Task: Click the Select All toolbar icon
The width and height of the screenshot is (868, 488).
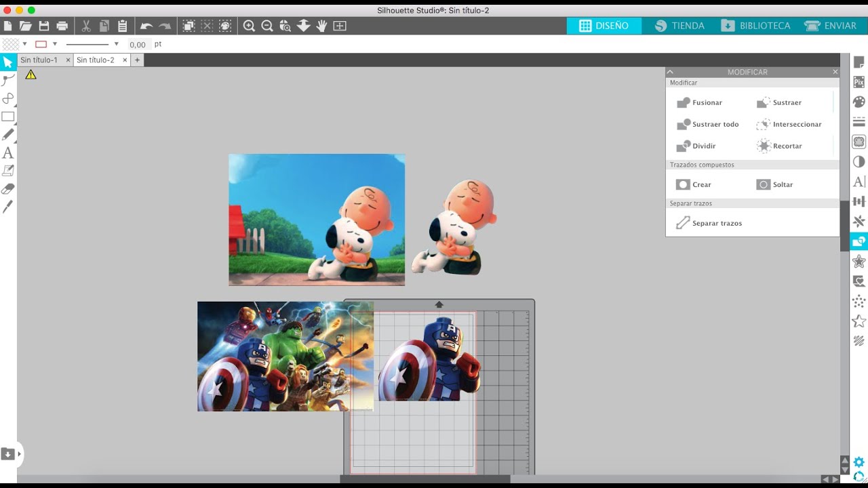Action: 189,26
